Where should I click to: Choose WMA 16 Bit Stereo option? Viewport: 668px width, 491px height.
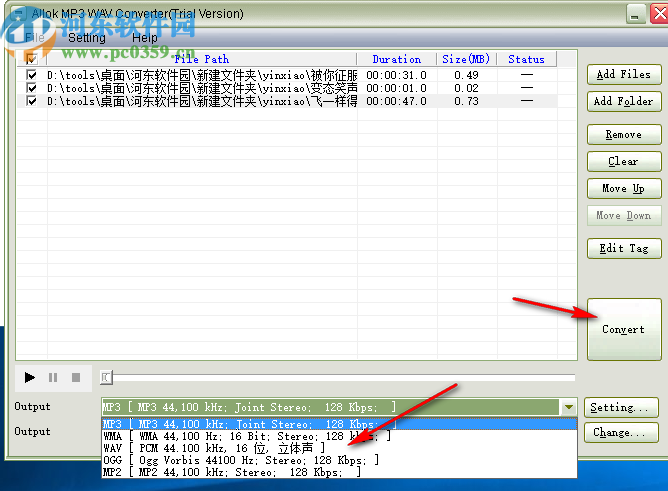click(339, 436)
